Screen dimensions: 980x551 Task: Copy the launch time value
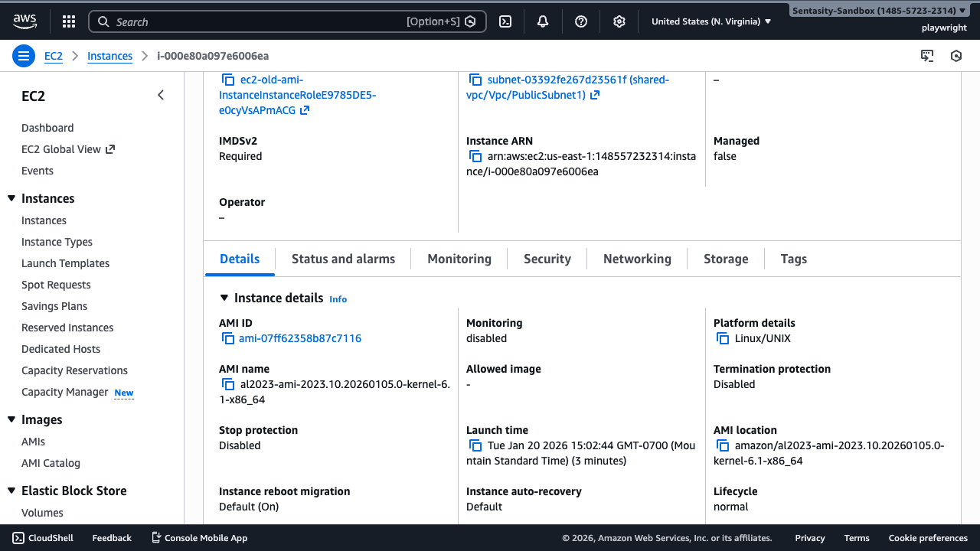pos(475,445)
